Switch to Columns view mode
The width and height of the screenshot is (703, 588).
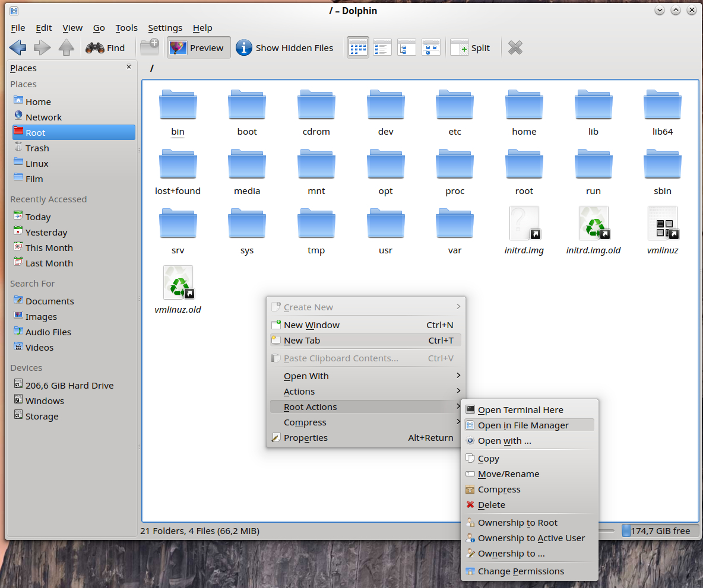pos(431,47)
